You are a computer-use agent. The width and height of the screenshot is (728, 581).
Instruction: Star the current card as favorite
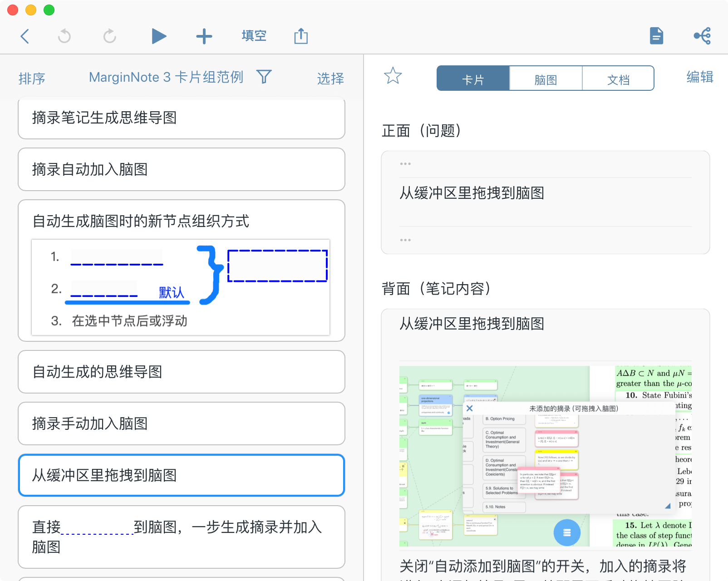pyautogui.click(x=393, y=76)
